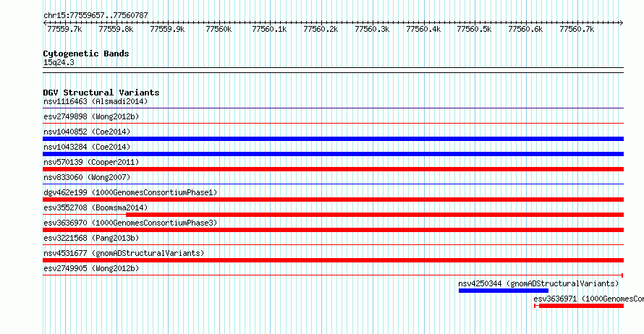Click the thin red line under esv3221568
Screen dimensions: 644x334
pos(333,245)
